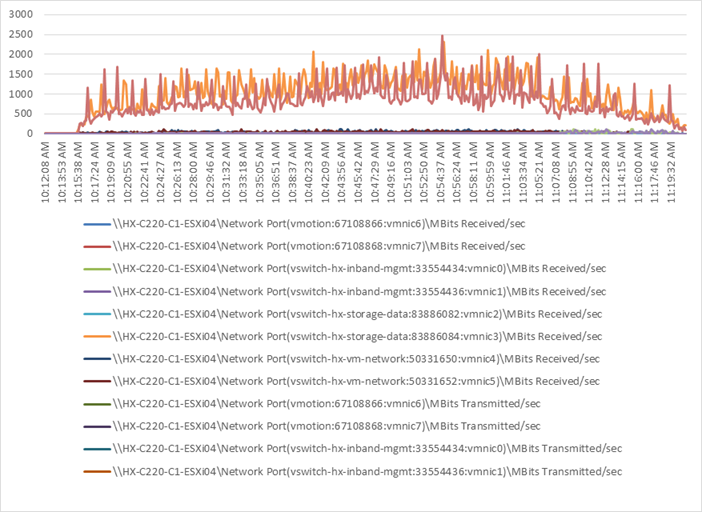Screen dimensions: 702x512
Task: Click the 3000 value on the vertical axis
Action: pyautogui.click(x=21, y=14)
